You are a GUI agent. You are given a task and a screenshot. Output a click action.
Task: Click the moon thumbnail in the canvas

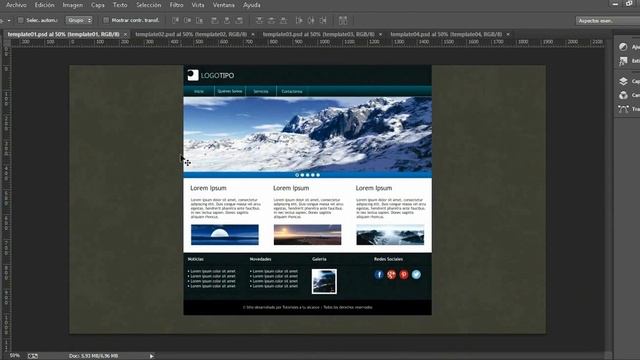pos(225,235)
